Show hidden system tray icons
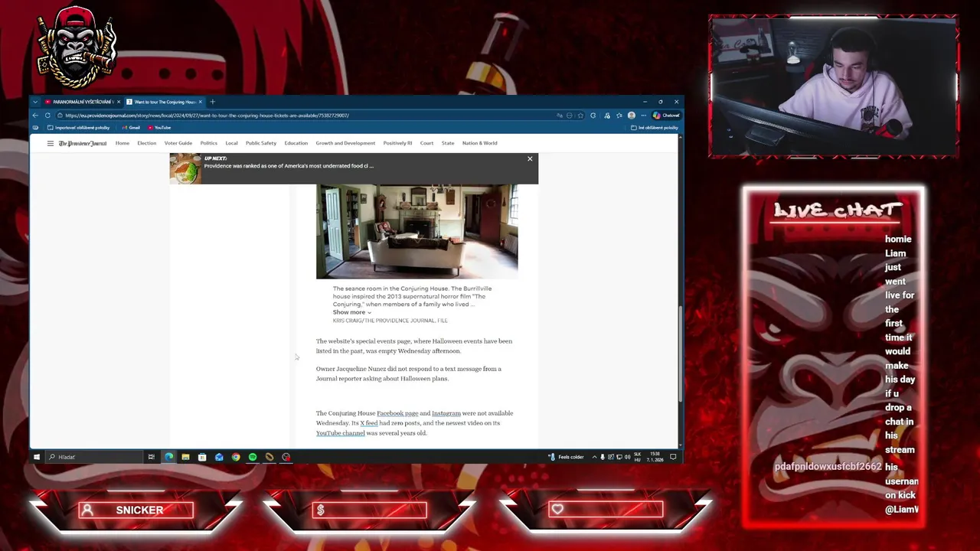This screenshot has height=551, width=980. tap(594, 457)
